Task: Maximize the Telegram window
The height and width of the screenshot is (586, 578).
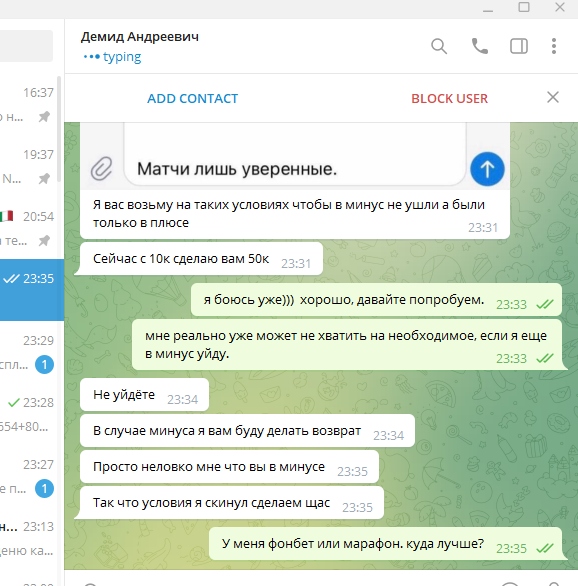Action: point(524,7)
